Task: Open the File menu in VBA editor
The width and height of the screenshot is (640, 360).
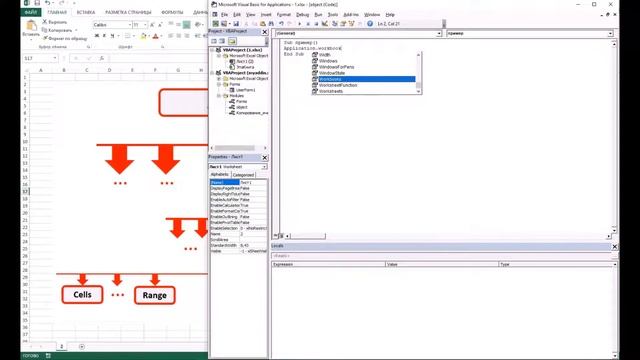Action: [x=224, y=15]
